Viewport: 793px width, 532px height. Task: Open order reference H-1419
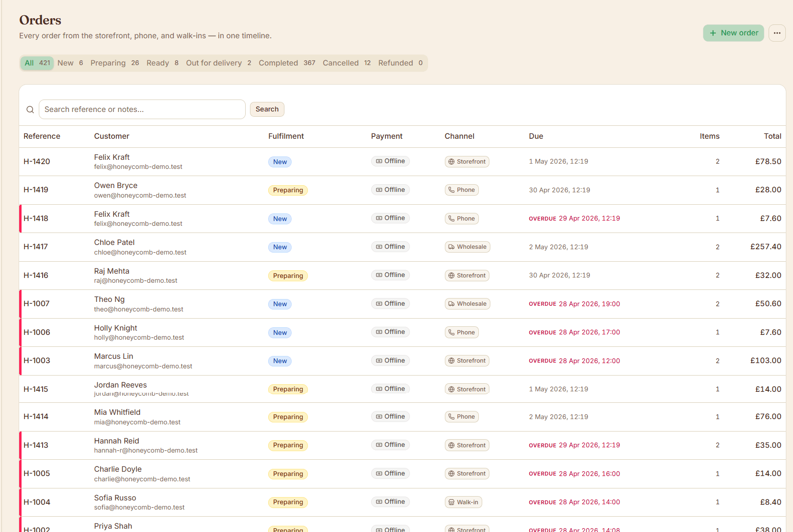[x=36, y=190]
